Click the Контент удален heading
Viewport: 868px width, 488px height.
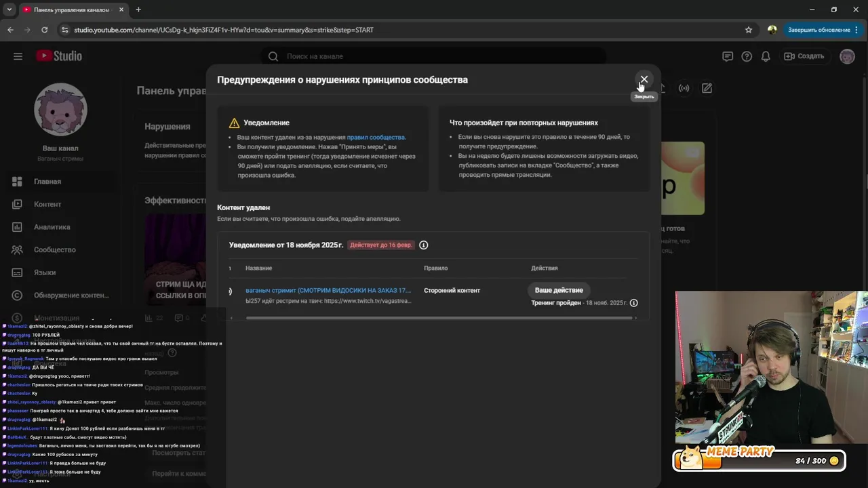click(243, 207)
